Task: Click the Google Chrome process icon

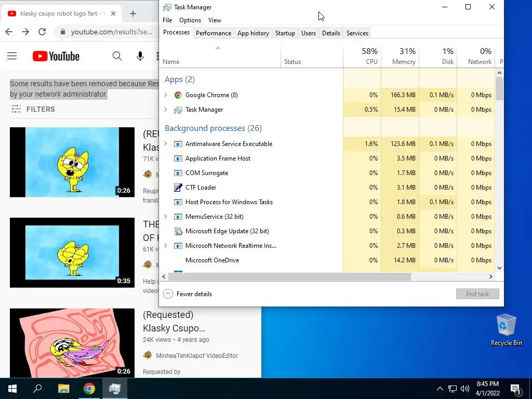Action: click(x=178, y=95)
